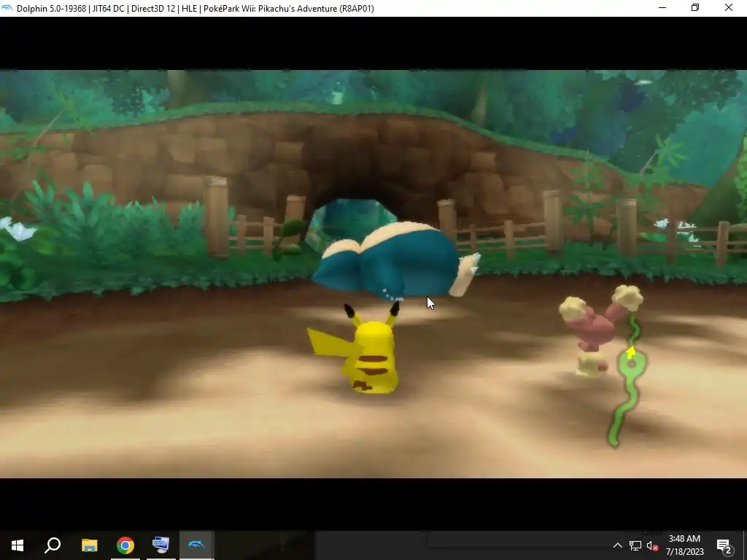Open the clock showing 3:48 AM
Viewport: 747px width, 560px height.
click(684, 545)
